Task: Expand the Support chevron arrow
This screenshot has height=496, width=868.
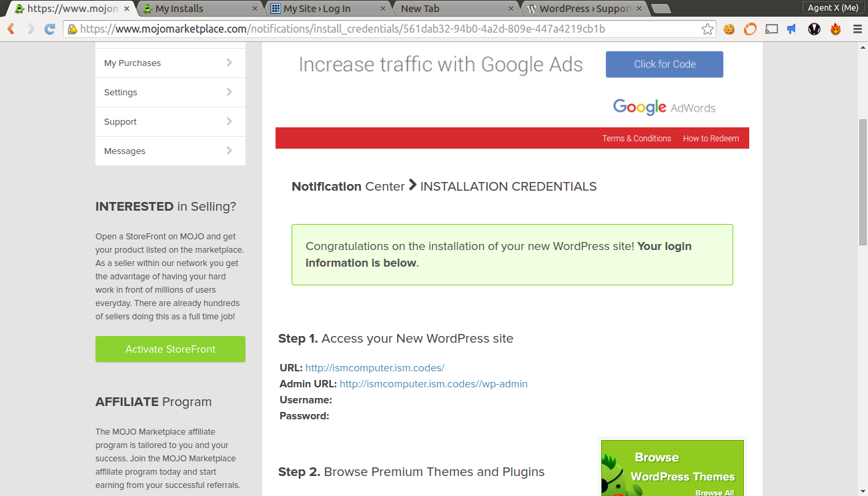Action: 229,121
